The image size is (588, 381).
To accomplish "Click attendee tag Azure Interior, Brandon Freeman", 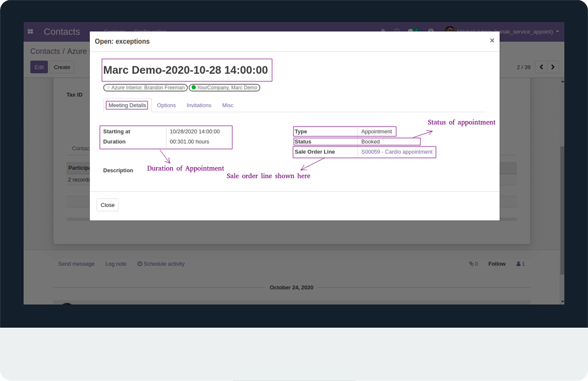I will 145,88.
